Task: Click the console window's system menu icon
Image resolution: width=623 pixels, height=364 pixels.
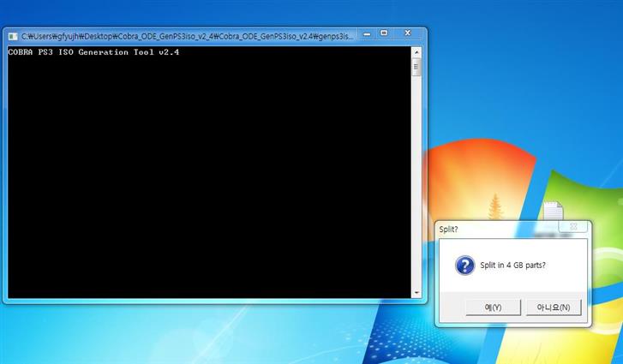Action: click(13, 36)
